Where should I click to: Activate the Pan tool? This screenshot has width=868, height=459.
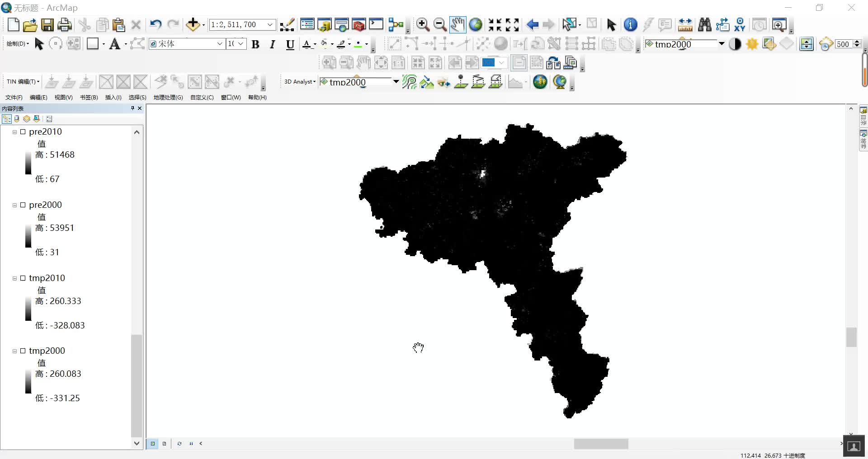[x=457, y=25]
